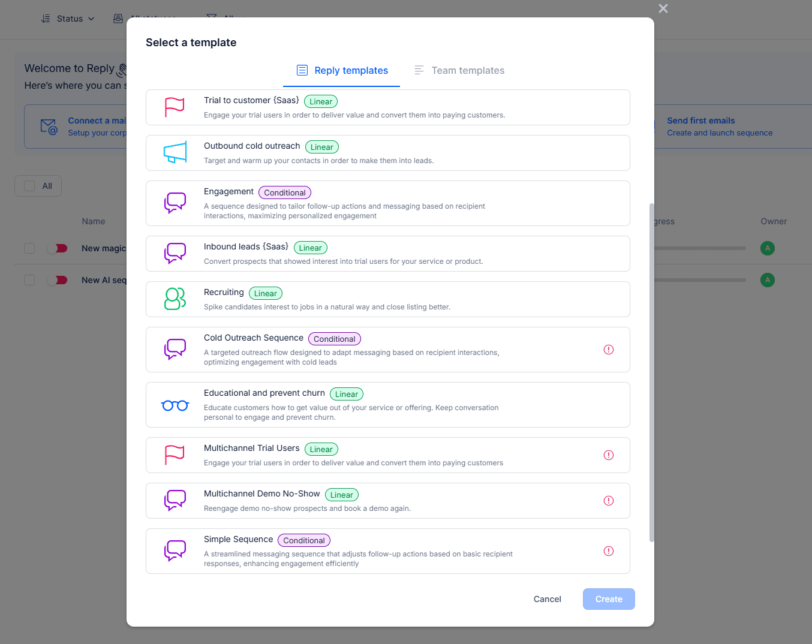Click the warning icon on Multichannel Trial Users

609,455
